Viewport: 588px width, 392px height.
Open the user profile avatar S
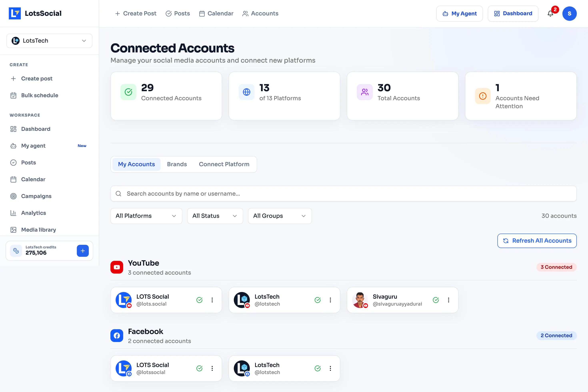pyautogui.click(x=569, y=14)
